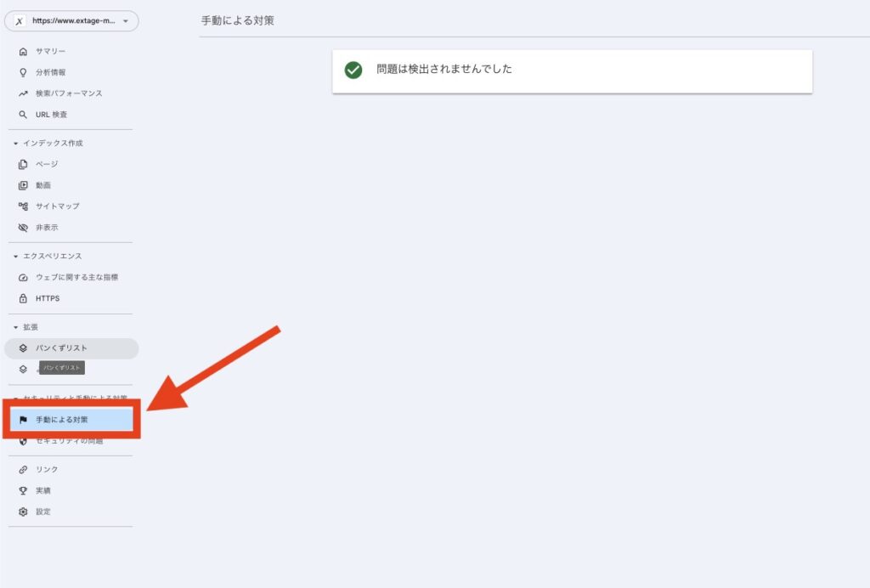The width and height of the screenshot is (870, 588).
Task: Select the URL 検査 magnifier icon
Action: point(23,115)
